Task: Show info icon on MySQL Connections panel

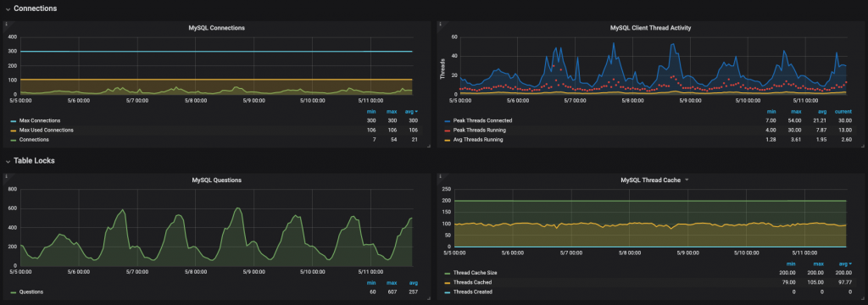Action: [x=6, y=25]
